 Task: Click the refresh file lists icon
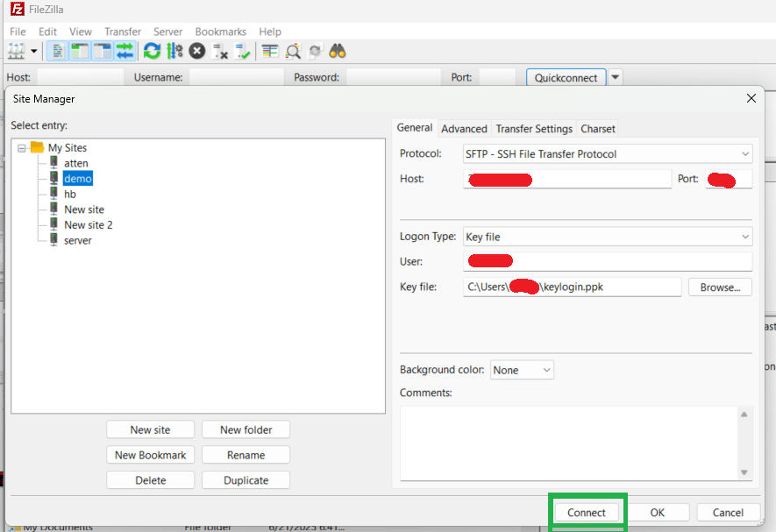(152, 51)
